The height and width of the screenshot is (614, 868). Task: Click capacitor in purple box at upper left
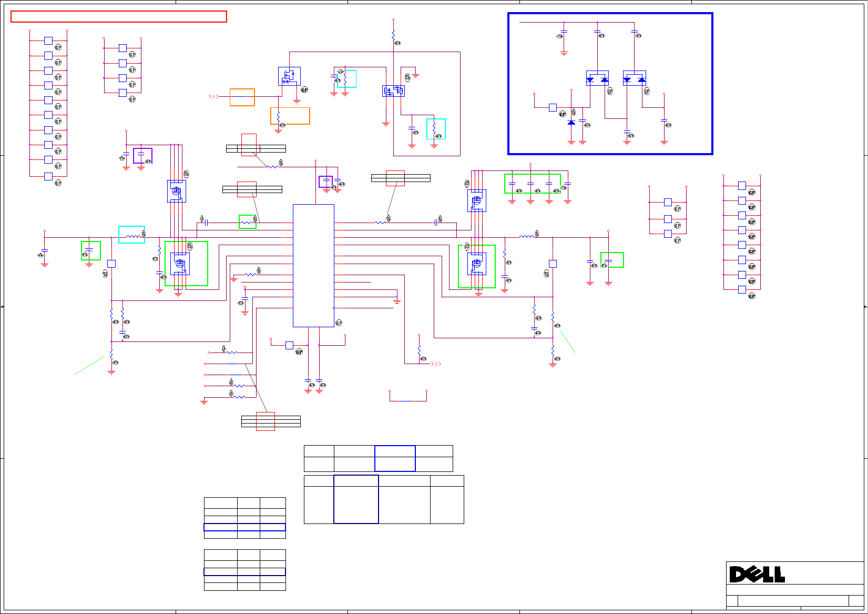(141, 154)
